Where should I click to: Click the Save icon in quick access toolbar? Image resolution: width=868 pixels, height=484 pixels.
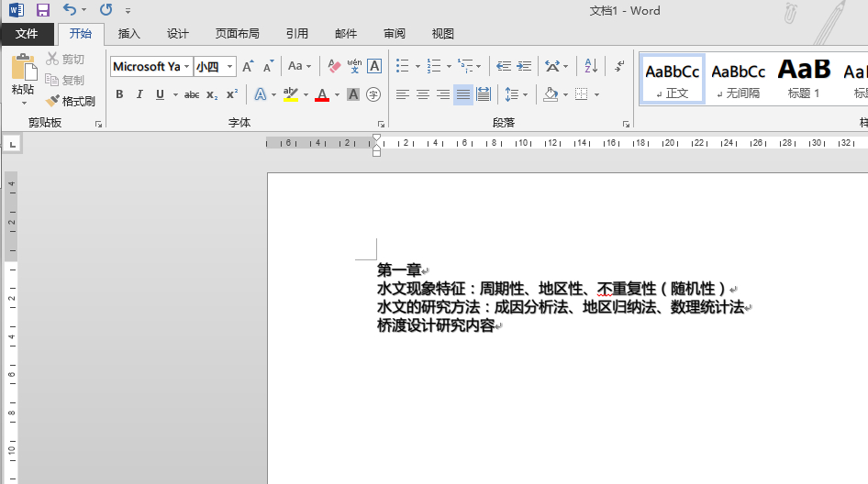tap(43, 10)
